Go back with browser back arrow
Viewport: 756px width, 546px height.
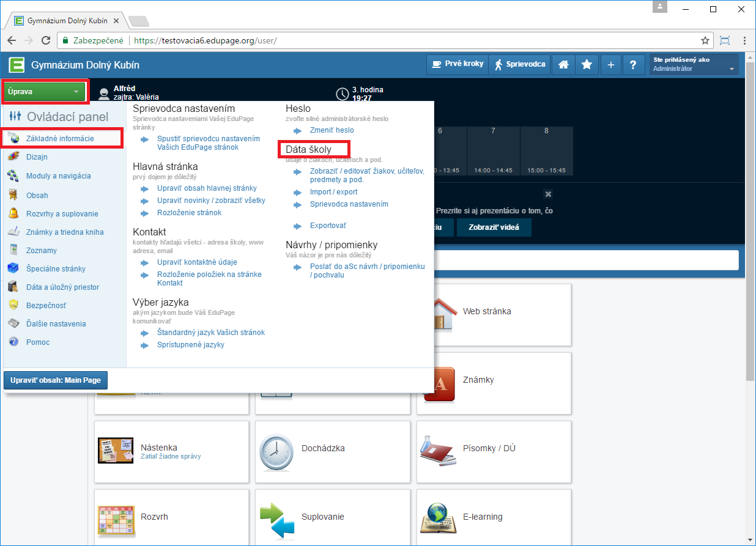tap(12, 40)
